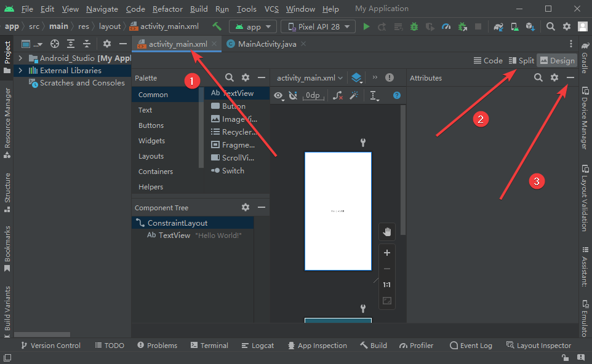The height and width of the screenshot is (364, 592).
Task: Open the Terminal tool window
Action: (210, 346)
